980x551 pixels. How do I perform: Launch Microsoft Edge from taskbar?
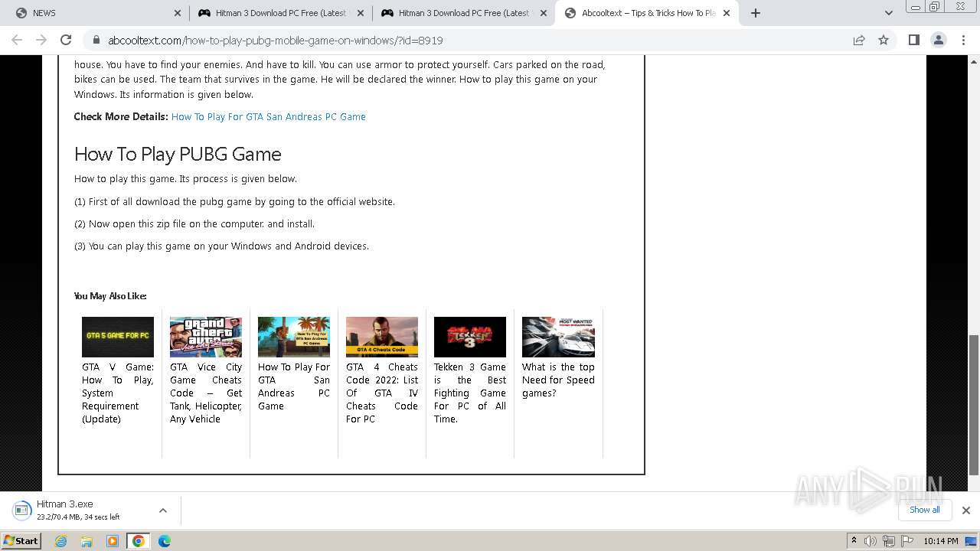(x=165, y=541)
